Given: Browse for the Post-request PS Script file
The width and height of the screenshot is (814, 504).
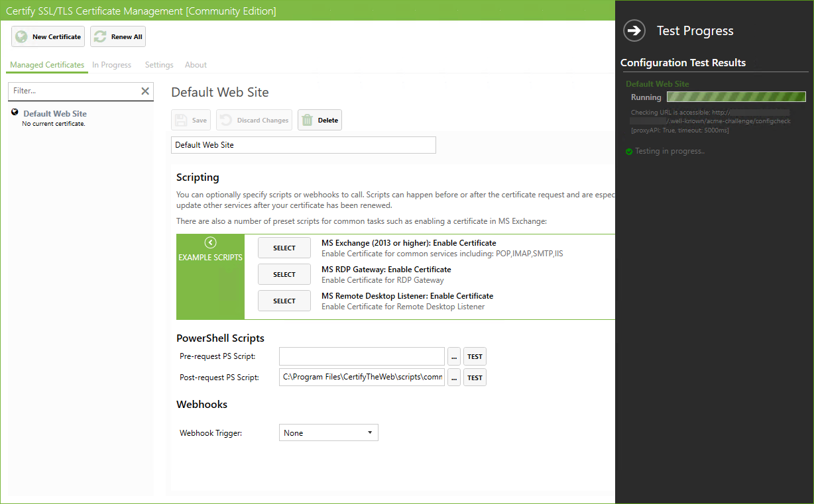Looking at the screenshot, I should tap(454, 378).
